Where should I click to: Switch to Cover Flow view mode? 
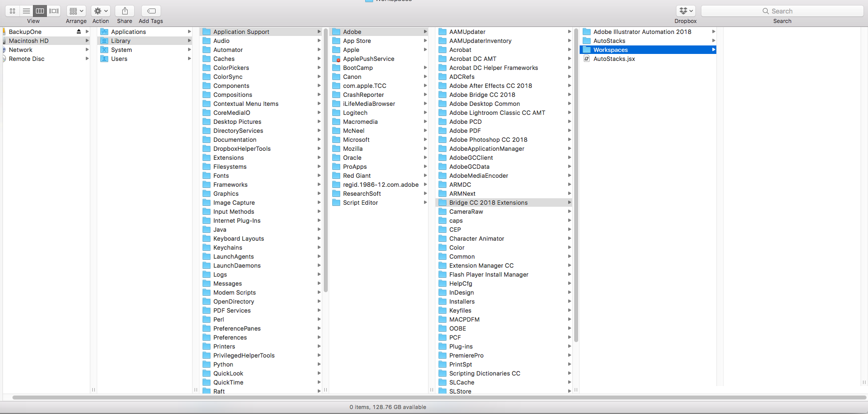[54, 11]
